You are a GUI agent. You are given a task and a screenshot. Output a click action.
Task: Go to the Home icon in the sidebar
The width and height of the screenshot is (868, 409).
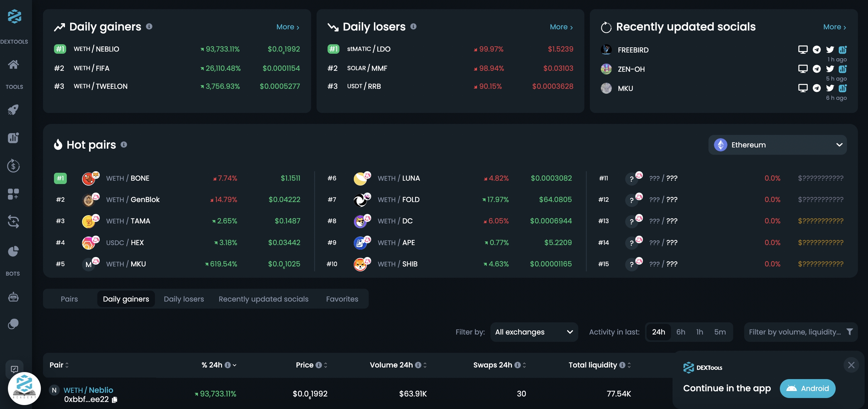tap(13, 64)
